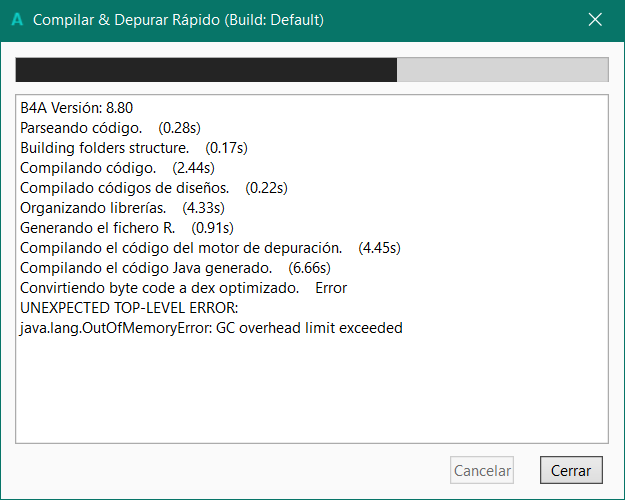Select the 'Compilado códigos de diseños.' line
The width and height of the screenshot is (625, 500).
154,188
